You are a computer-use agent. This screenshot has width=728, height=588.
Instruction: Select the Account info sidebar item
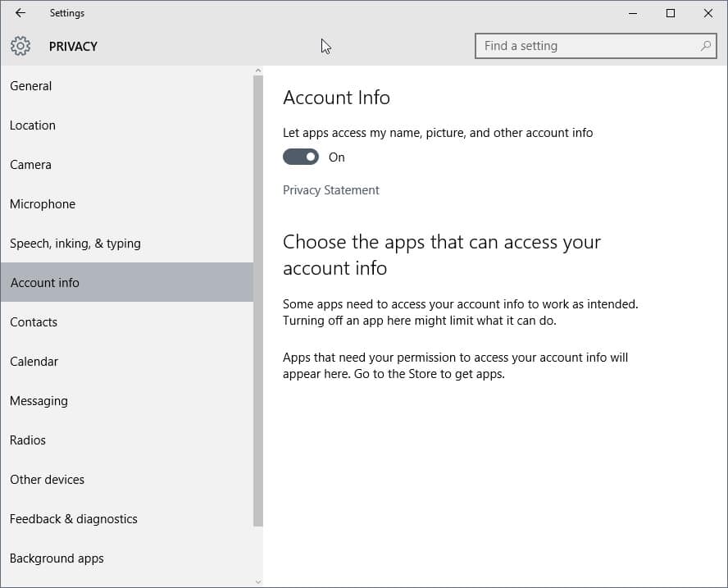[45, 283]
